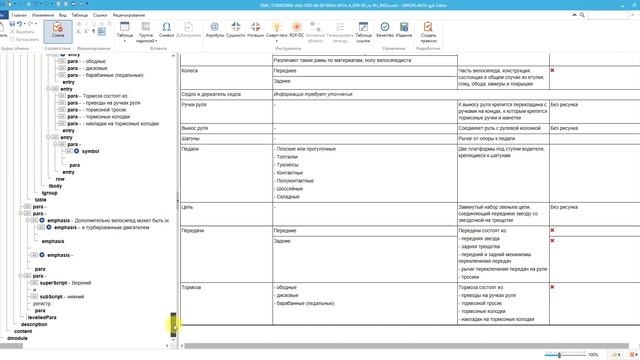Open the Таблица ссылок tool
The height and width of the screenshot is (360, 640).
363,32
